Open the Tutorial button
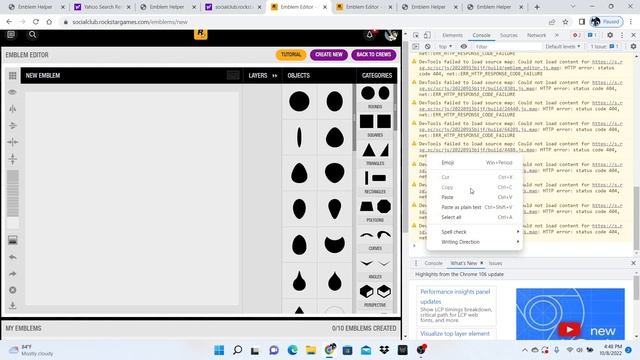The image size is (640, 360). (x=291, y=55)
